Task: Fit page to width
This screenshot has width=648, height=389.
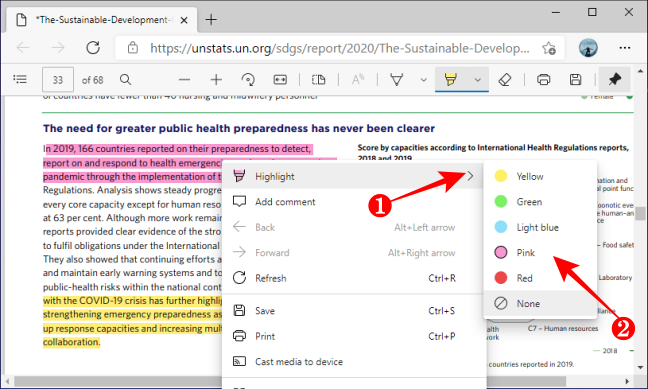Action: 280,79
